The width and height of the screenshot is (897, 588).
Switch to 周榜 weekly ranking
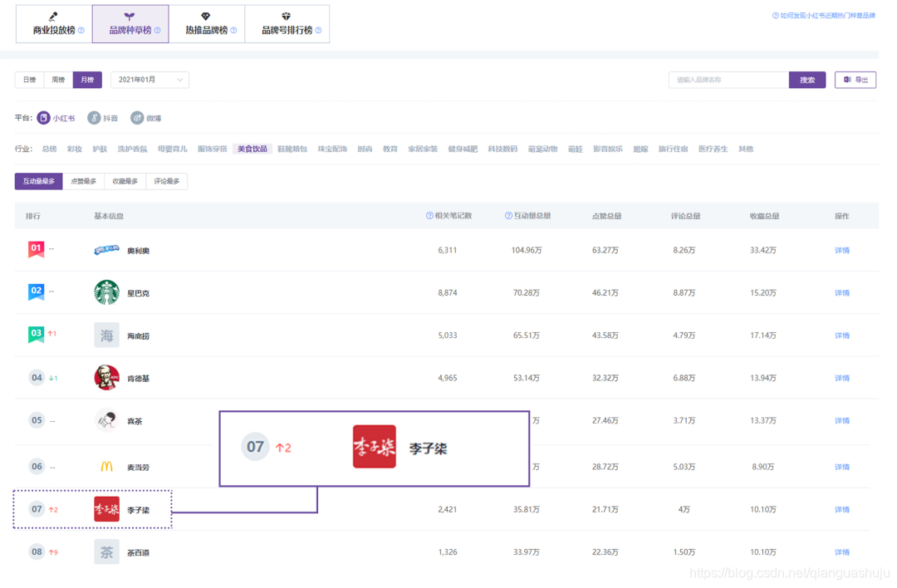pos(58,80)
